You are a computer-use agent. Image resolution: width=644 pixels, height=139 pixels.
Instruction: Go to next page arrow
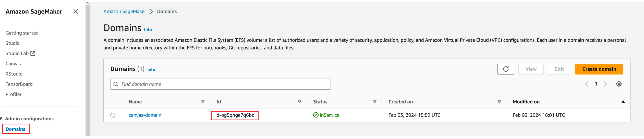pos(605,84)
